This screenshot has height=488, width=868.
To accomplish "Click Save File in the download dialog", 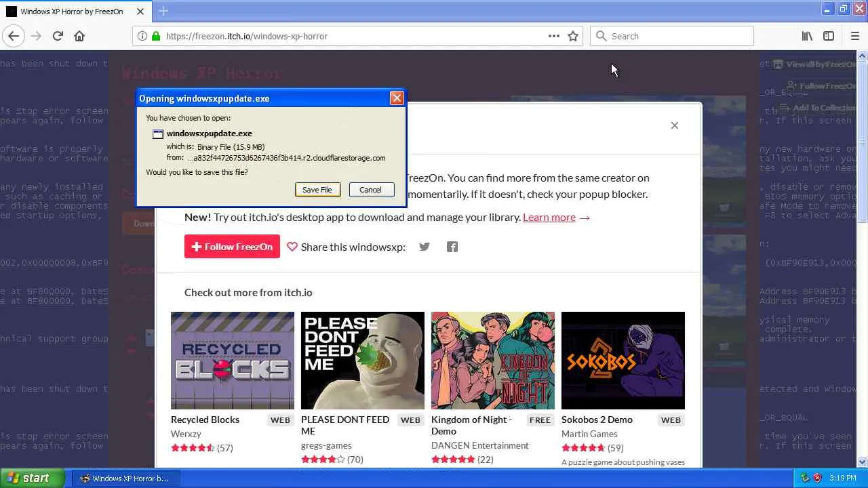I will pyautogui.click(x=317, y=190).
